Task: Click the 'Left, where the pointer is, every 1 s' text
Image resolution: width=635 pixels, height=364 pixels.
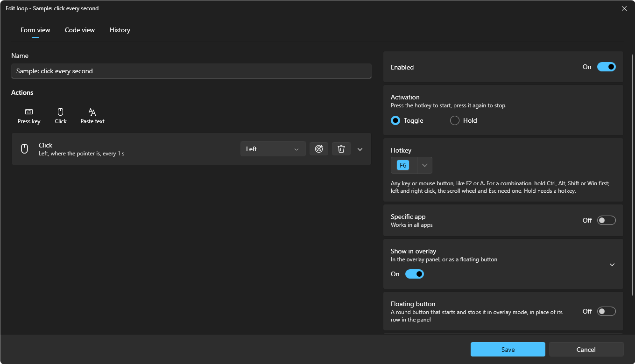Action: [x=82, y=154]
